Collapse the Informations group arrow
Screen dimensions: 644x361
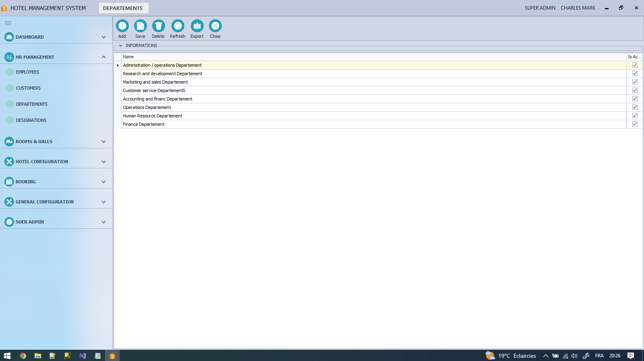[120, 46]
